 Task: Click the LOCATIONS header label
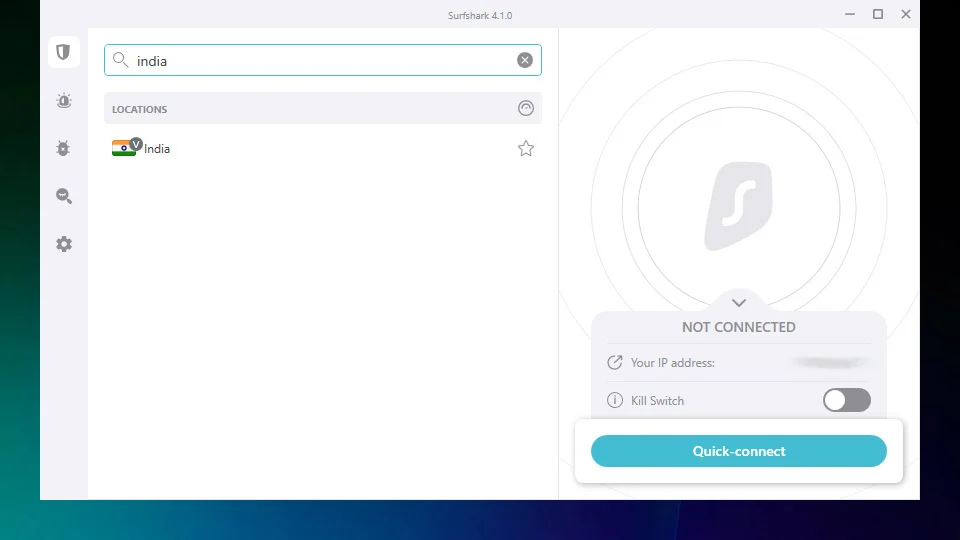[140, 110]
